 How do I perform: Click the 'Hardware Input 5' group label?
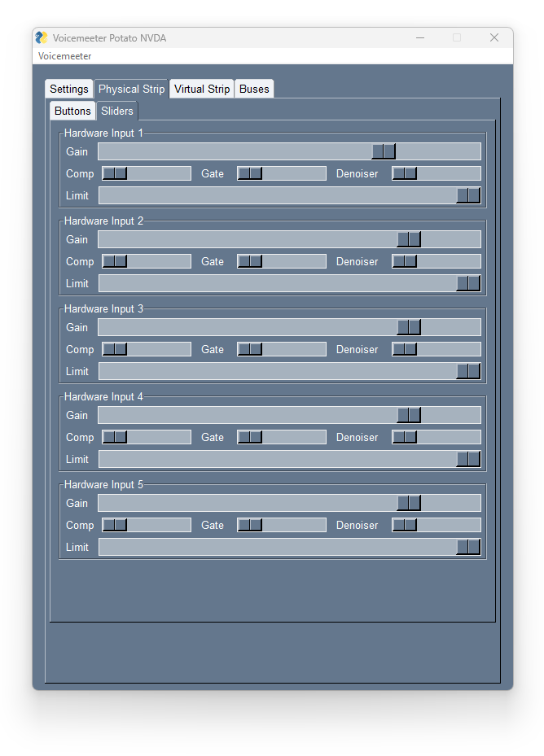click(x=103, y=484)
